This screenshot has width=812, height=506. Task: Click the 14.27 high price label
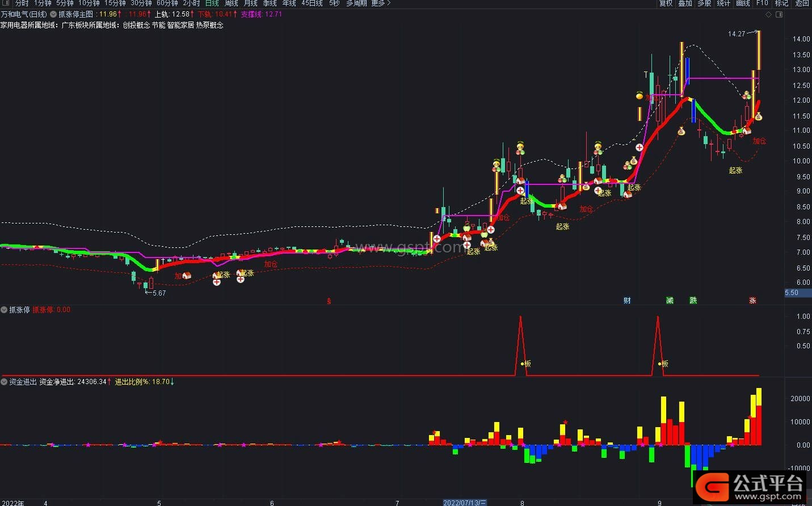coord(737,34)
